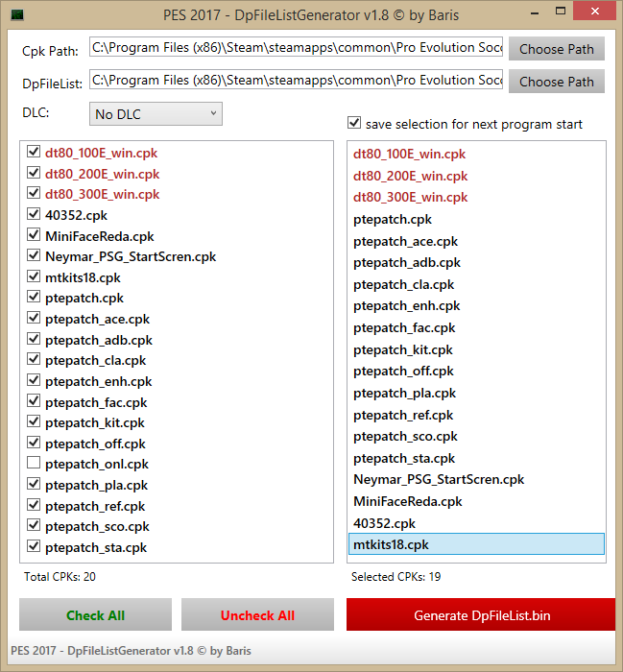Generate DpFileList.bin
Viewport: 623px width, 672px height.
[x=481, y=614]
